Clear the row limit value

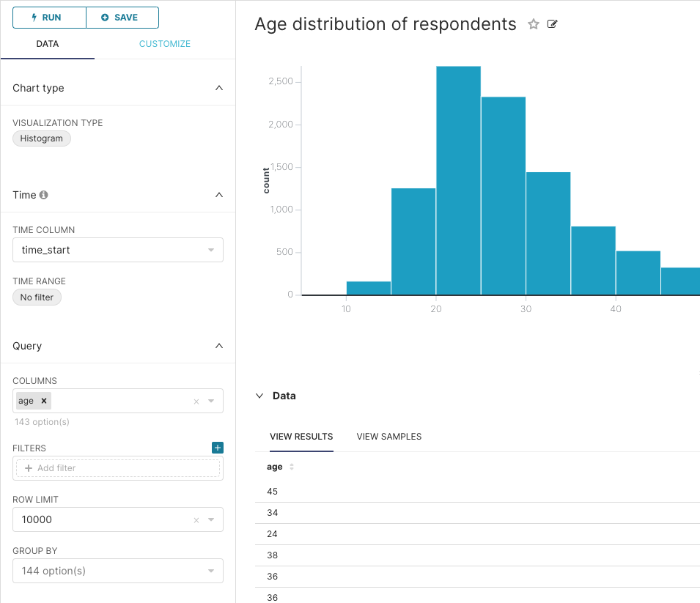coord(196,520)
